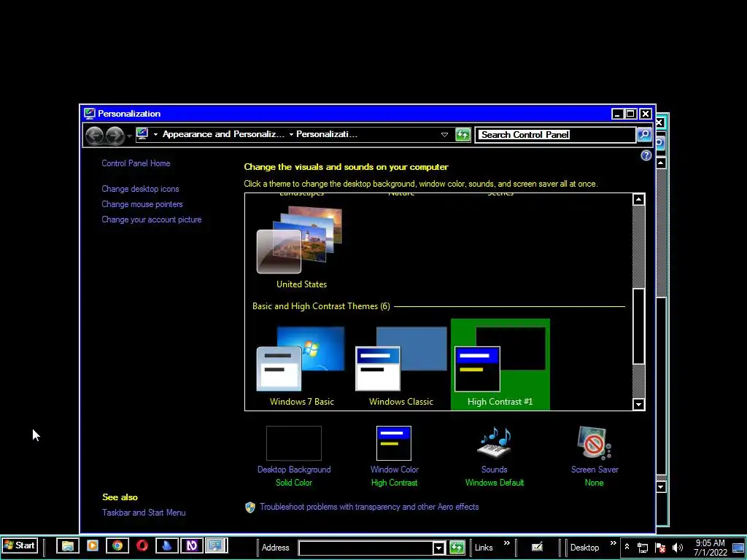Open the recent pages dropdown beside Forward arrow

pyautogui.click(x=129, y=136)
